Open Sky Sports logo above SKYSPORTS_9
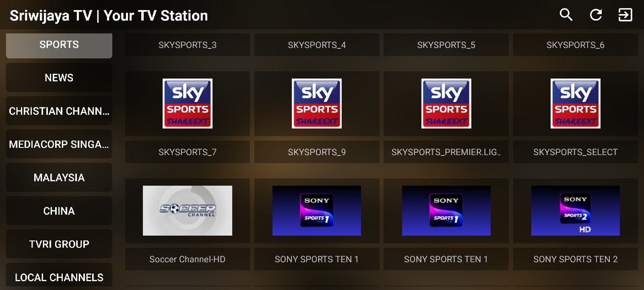This screenshot has width=644, height=290. pyautogui.click(x=317, y=104)
